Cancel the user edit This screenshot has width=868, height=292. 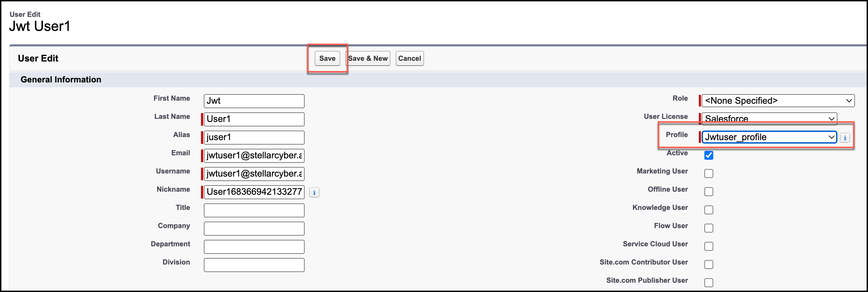click(409, 58)
